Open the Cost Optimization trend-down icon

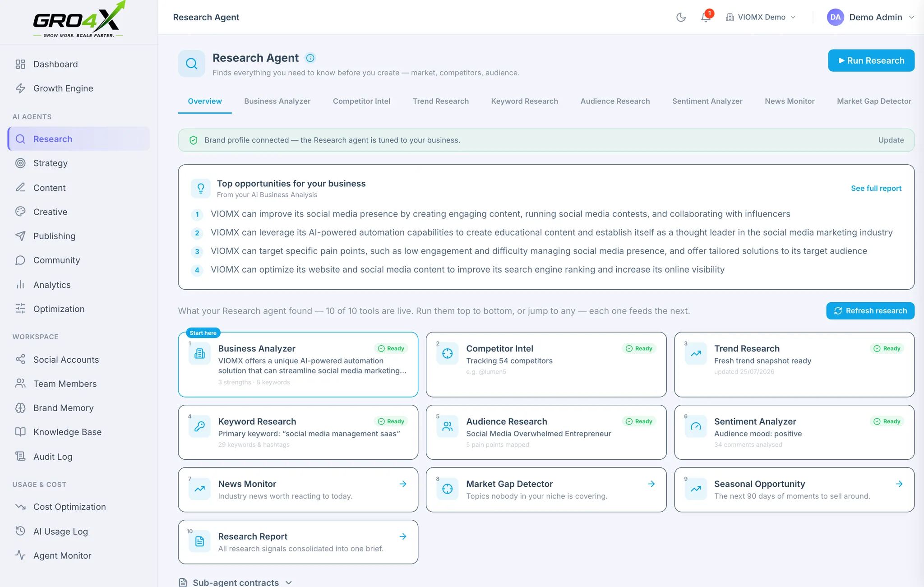click(20, 507)
